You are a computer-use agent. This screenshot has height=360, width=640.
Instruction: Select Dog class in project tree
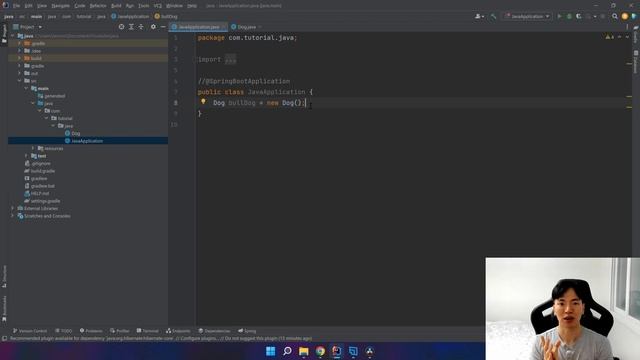(x=73, y=133)
